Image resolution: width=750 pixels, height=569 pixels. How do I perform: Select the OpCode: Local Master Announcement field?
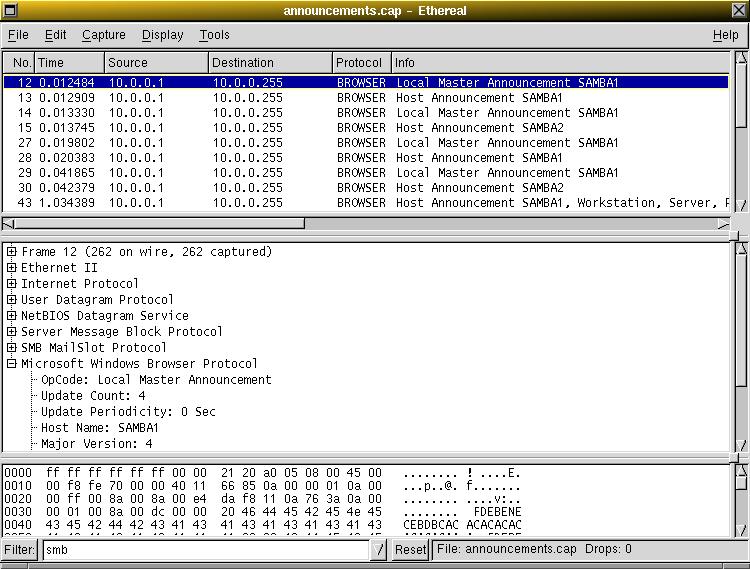[x=156, y=380]
